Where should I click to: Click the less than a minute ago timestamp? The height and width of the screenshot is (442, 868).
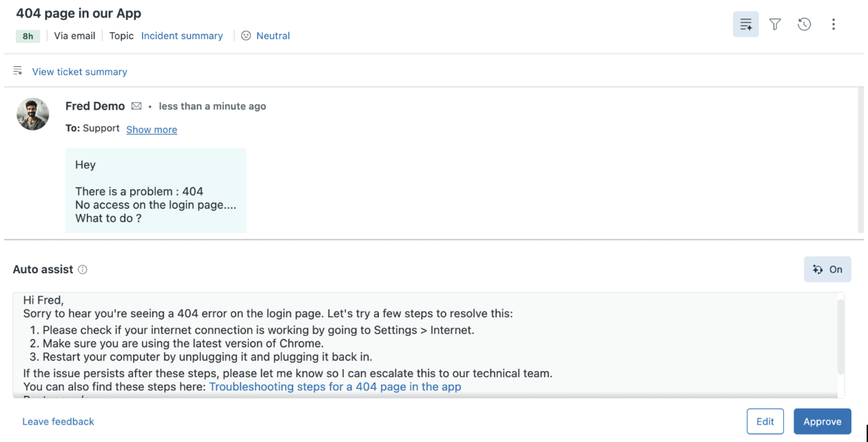click(212, 106)
